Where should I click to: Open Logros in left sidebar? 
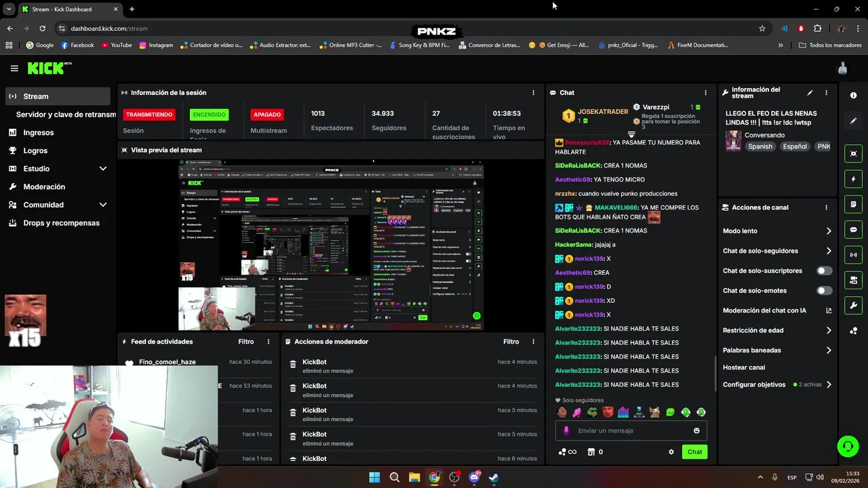(58, 150)
